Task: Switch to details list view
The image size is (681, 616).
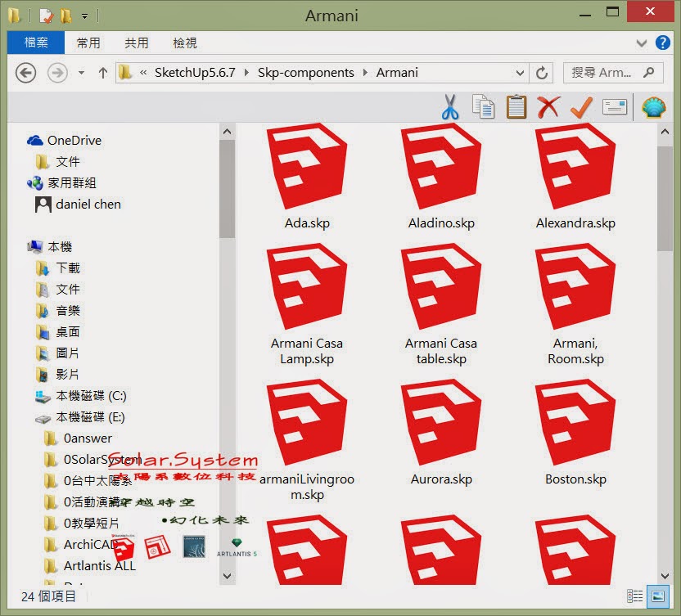Action: (x=636, y=596)
